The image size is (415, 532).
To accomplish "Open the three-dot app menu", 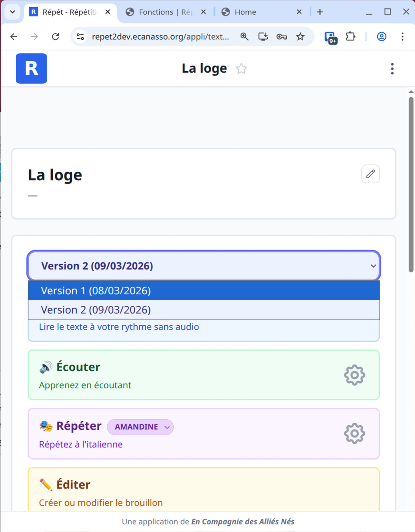I will tap(392, 69).
